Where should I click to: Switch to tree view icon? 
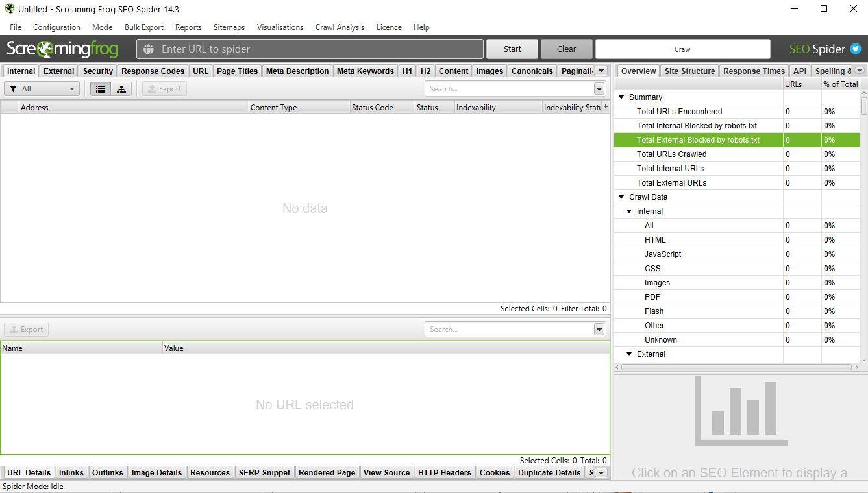(x=121, y=89)
